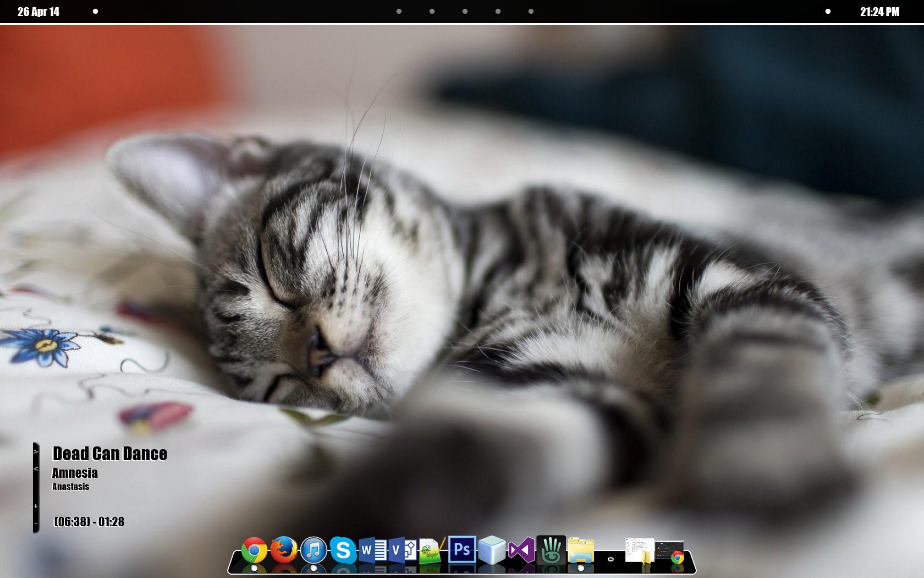
Task: Click the Dead Can Dance artist title
Action: (x=109, y=454)
